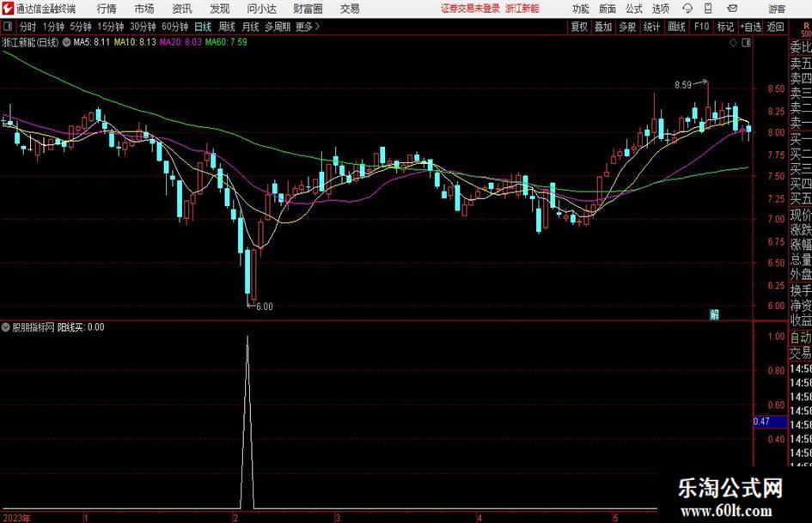This screenshot has height=523, width=812.
Task: Click the 6.00 low price label
Action: click(x=265, y=307)
